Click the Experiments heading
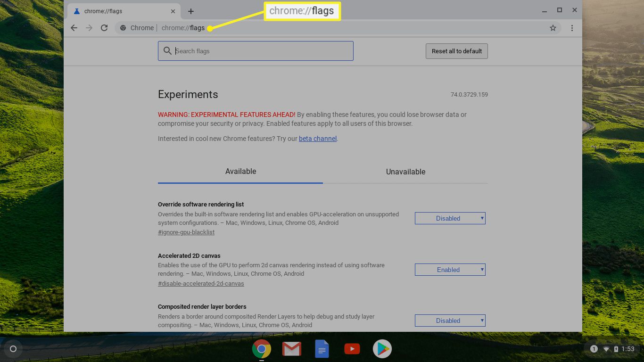 [188, 94]
